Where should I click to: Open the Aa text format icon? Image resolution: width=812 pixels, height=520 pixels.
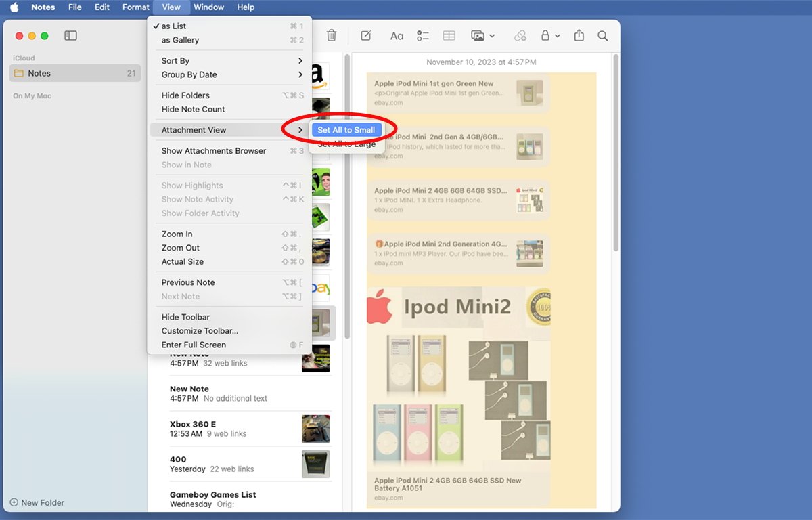click(397, 36)
